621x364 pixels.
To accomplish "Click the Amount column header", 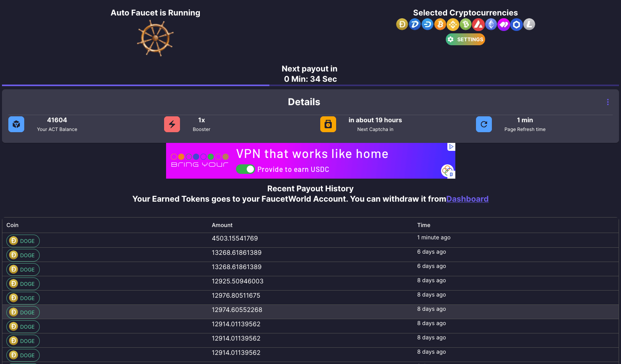I will [x=222, y=225].
